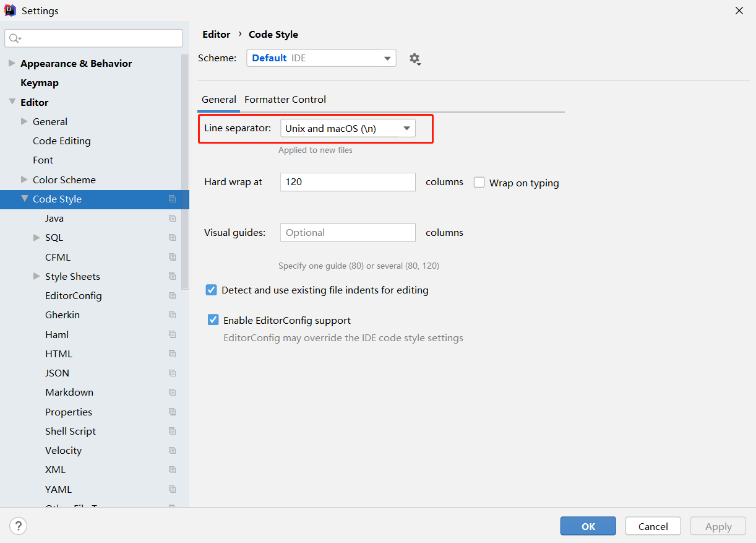Open the Scheme dropdown
Screen dimensions: 756x543
(321, 58)
